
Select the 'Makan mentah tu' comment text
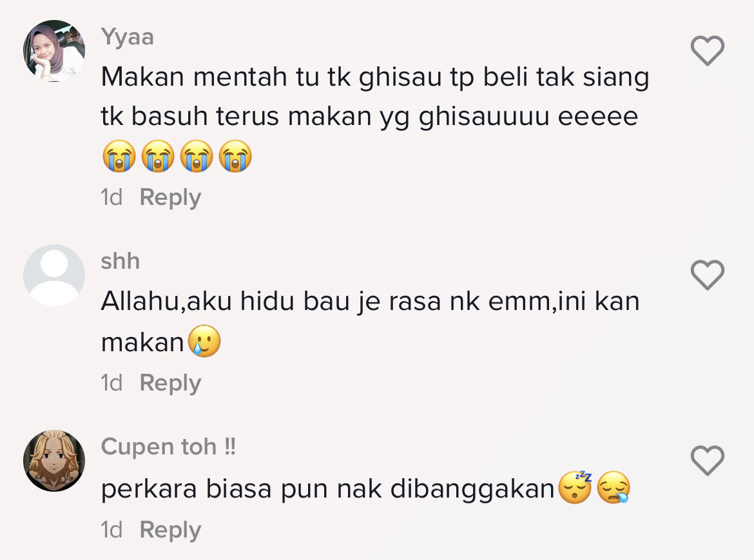(x=375, y=97)
